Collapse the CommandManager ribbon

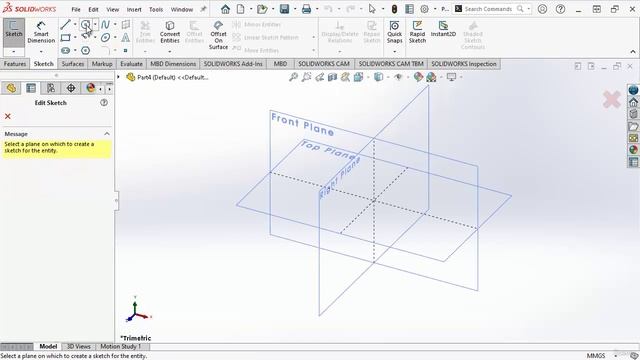633,52
